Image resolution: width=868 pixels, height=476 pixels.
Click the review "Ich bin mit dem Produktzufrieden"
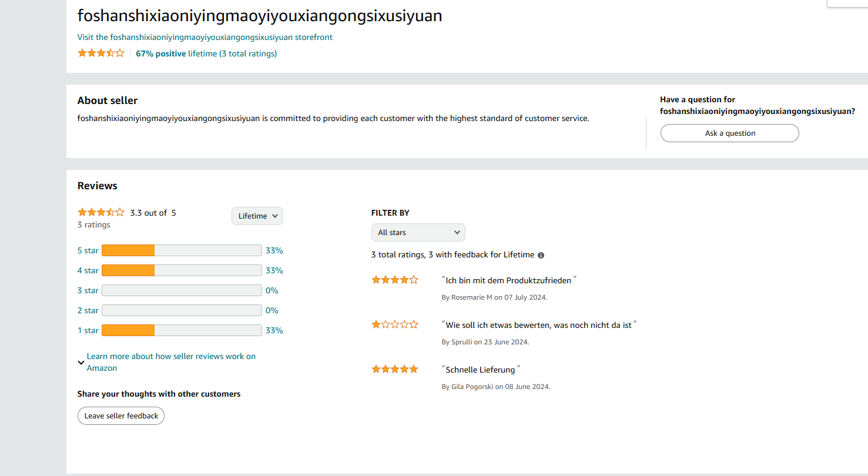pyautogui.click(x=509, y=281)
